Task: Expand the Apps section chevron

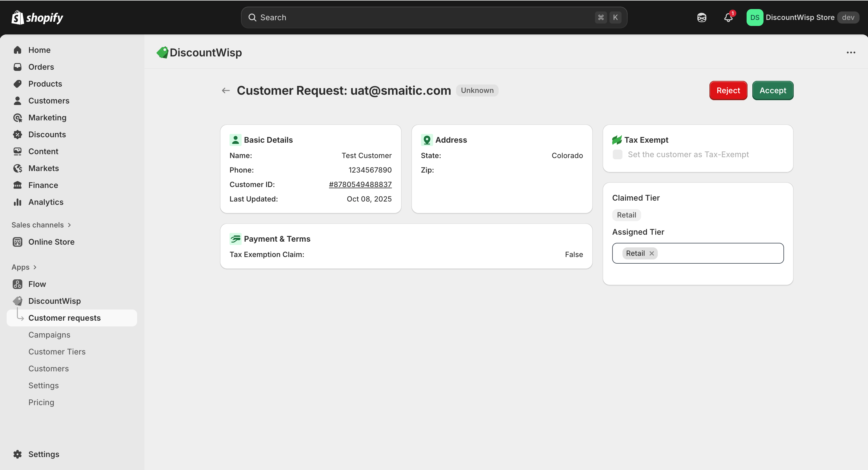Action: click(x=35, y=267)
